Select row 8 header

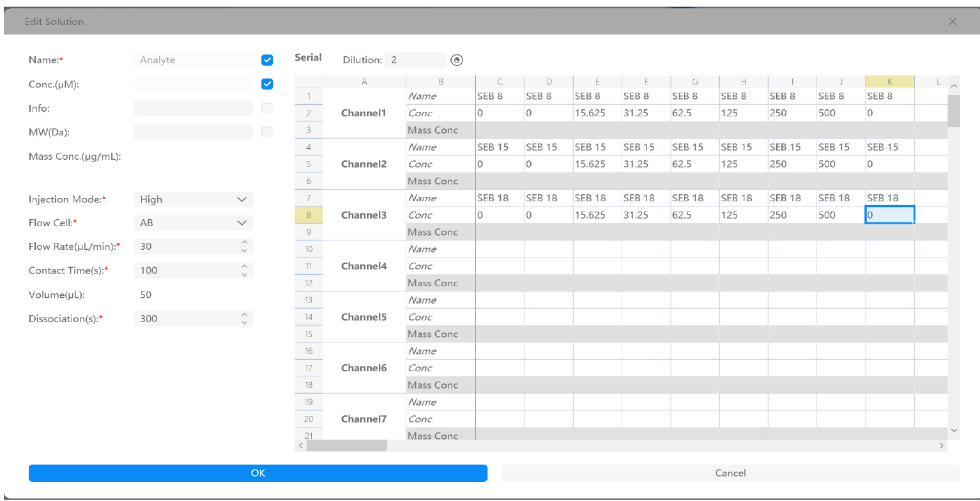click(309, 215)
